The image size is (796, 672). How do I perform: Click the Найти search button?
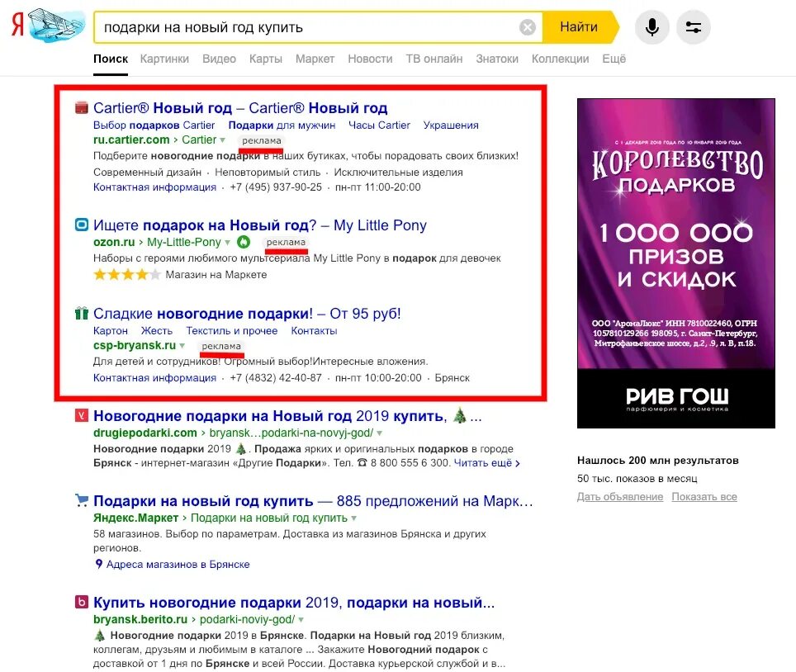[x=579, y=27]
